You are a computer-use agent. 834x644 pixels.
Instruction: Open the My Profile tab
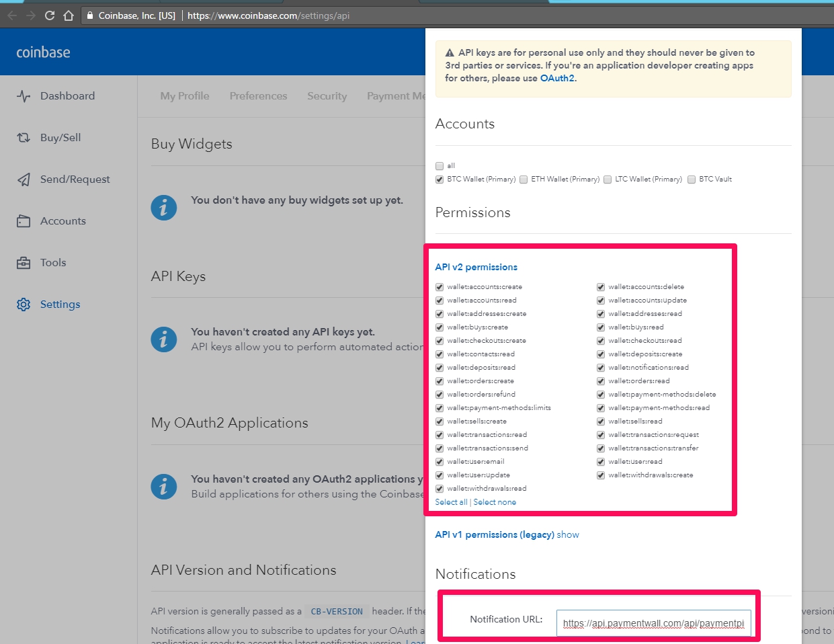(185, 96)
